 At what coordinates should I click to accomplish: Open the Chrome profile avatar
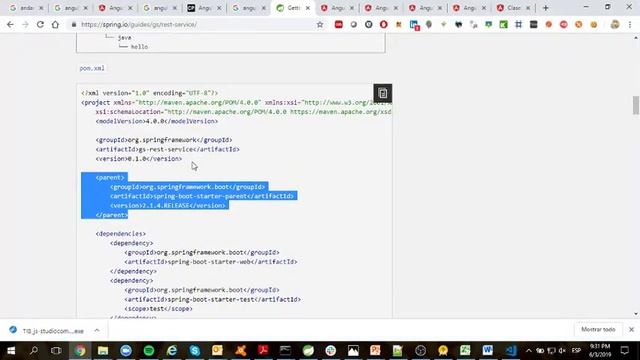pyautogui.click(x=615, y=24)
